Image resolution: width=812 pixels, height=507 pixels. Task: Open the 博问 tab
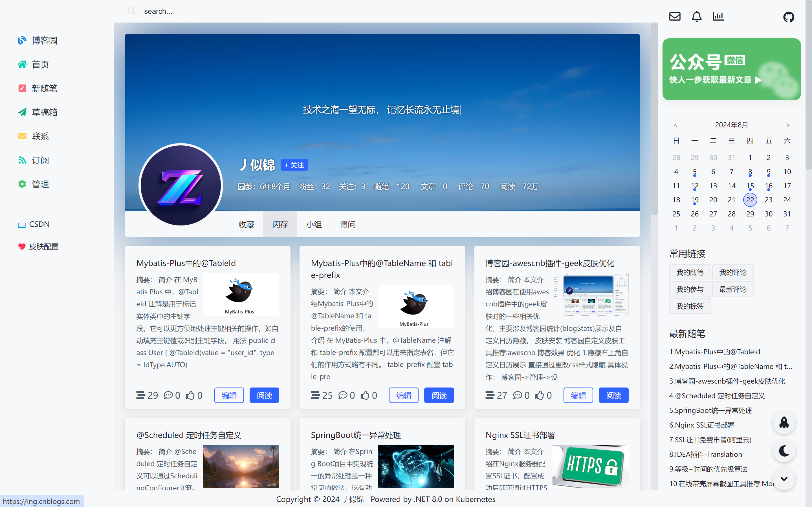tap(347, 224)
